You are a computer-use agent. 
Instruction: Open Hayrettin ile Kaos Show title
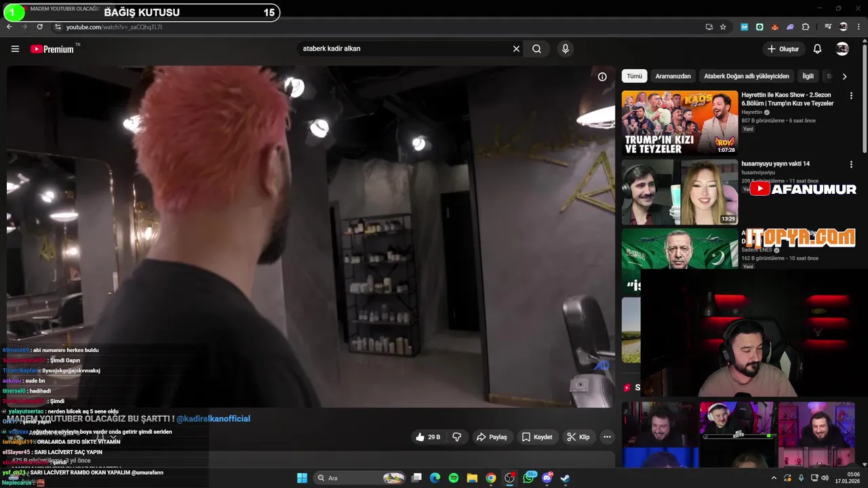tap(787, 100)
